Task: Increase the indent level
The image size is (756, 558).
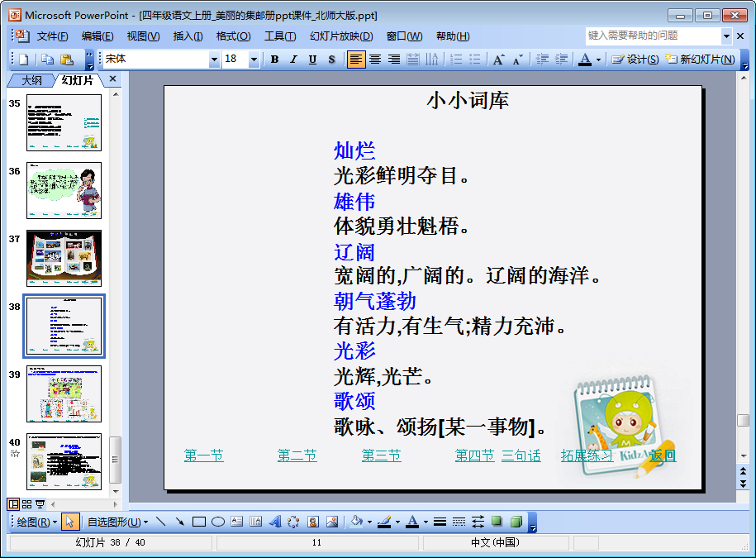Action: pyautogui.click(x=561, y=60)
